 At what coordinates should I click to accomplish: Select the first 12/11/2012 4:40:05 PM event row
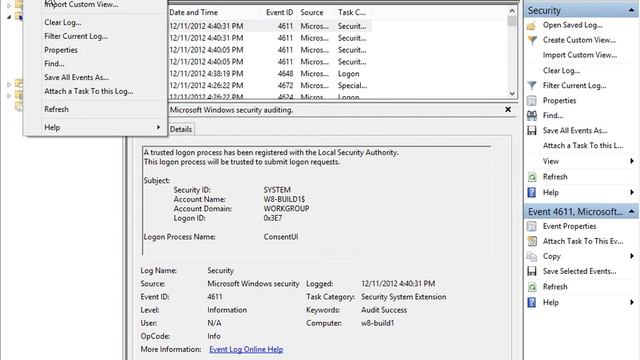(x=269, y=50)
